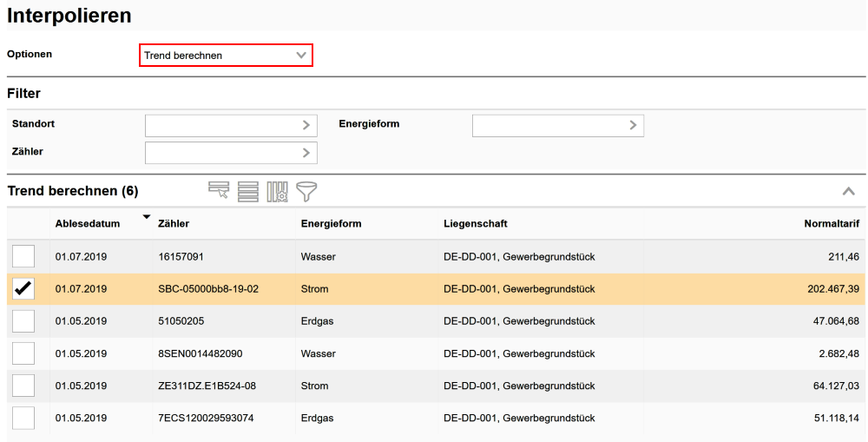Click inside the Standort filter field
Viewport: 868px width, 442px height.
tap(231, 126)
